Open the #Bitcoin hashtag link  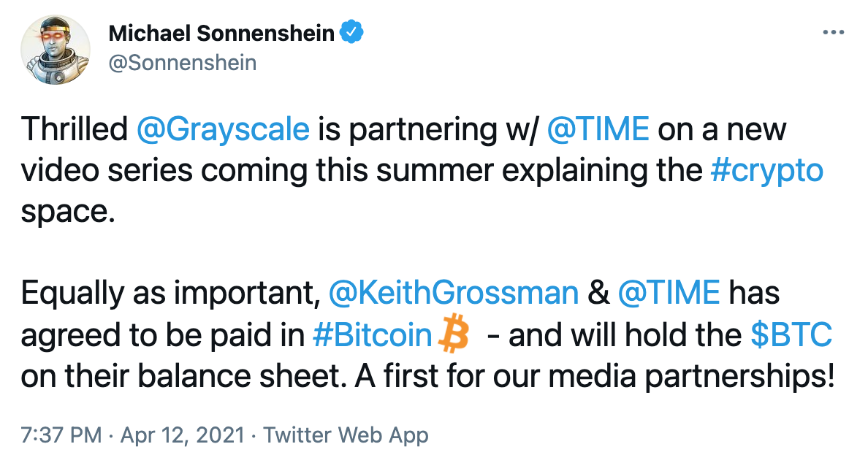[372, 335]
